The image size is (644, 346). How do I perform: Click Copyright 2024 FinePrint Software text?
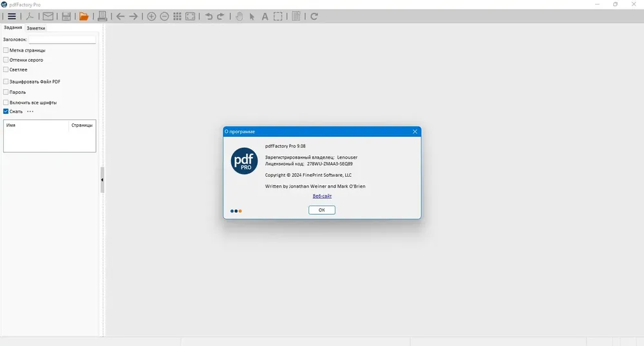[x=308, y=175]
